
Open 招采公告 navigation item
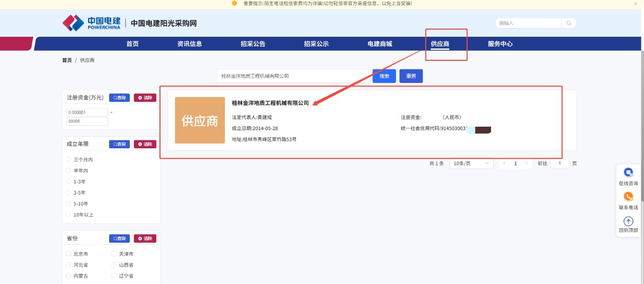[253, 44]
